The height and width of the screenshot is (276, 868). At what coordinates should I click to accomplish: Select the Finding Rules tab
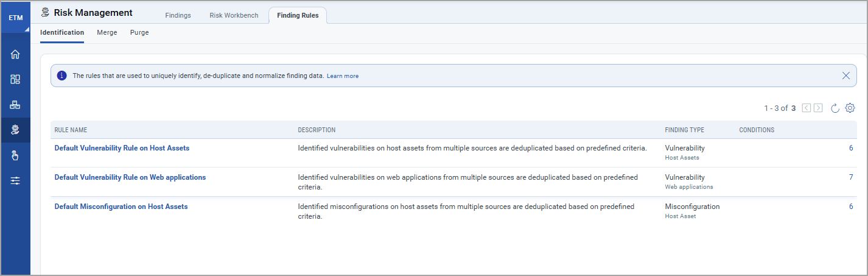click(x=298, y=15)
